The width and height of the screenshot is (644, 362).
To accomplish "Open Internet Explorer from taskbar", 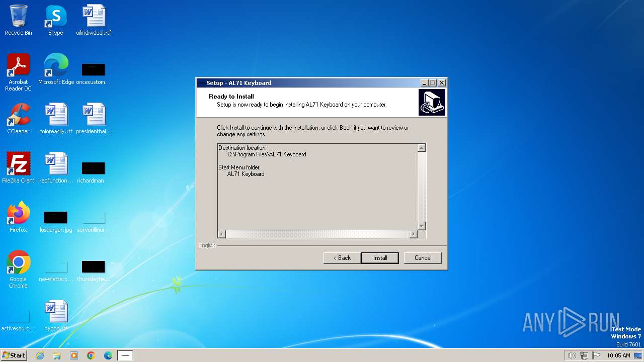I will [x=40, y=355].
